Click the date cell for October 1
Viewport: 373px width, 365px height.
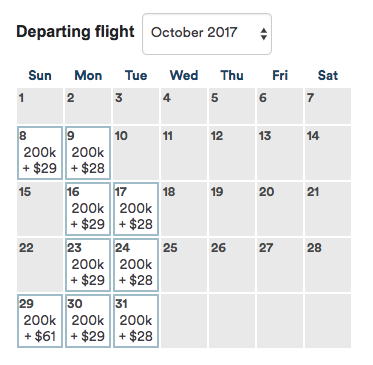(40, 106)
